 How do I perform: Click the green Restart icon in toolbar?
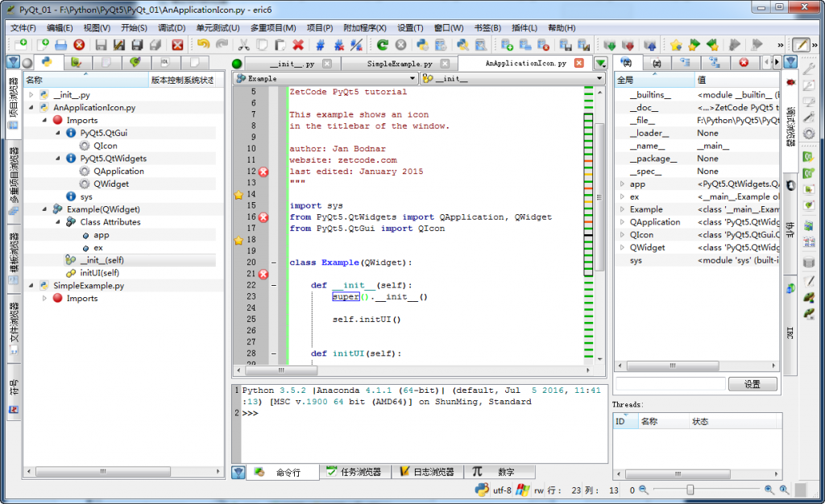tap(382, 45)
